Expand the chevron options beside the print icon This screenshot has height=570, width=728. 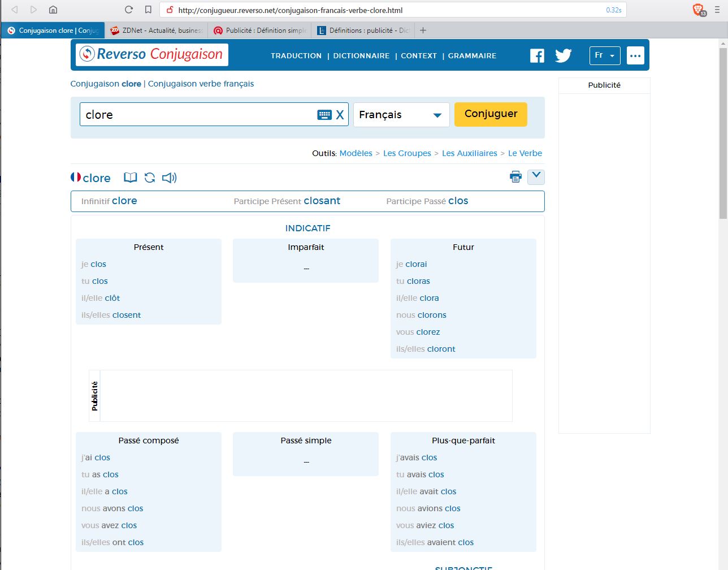point(536,176)
